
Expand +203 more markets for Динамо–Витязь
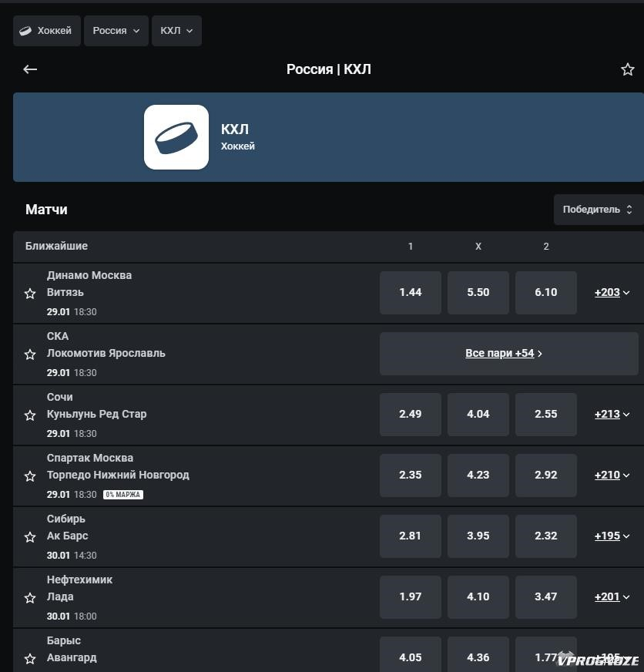[612, 293]
